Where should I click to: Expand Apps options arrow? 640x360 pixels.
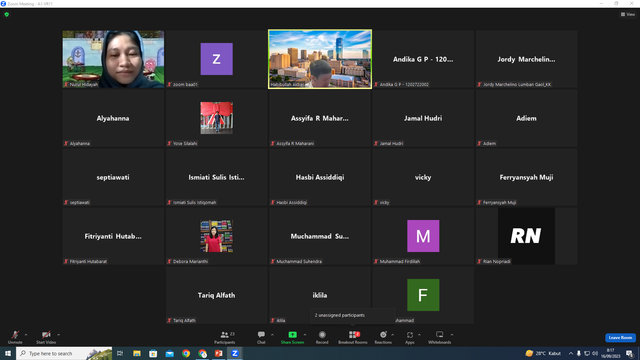419,335
